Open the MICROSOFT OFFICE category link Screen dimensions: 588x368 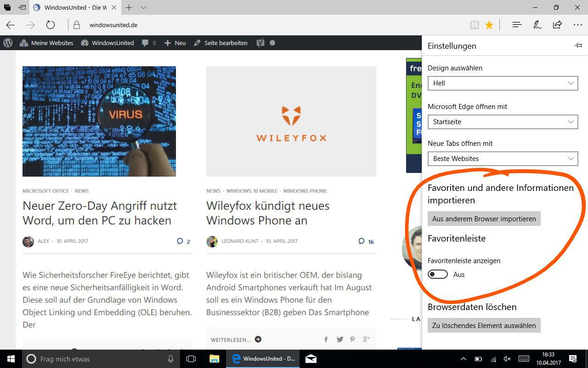(46, 191)
